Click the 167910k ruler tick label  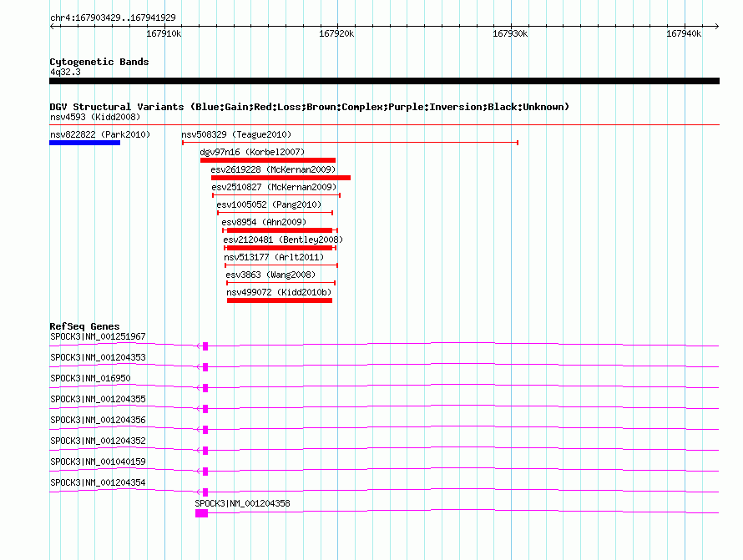tap(164, 33)
